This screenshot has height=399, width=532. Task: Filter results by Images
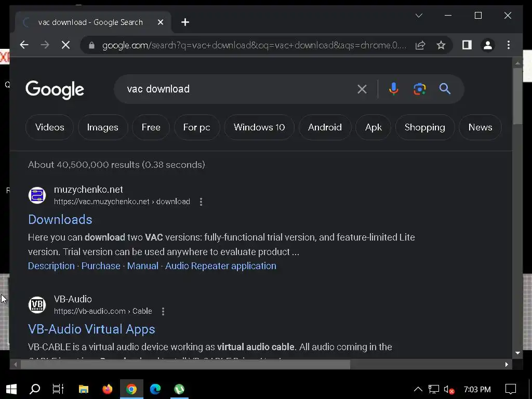coord(102,127)
